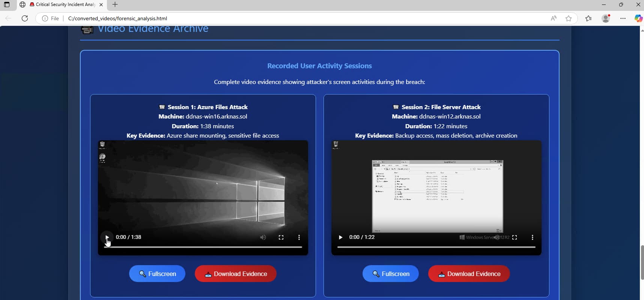Image resolution: width=644 pixels, height=300 pixels.
Task: Play the Session 1 Azure Files Attack video
Action: 107,237
